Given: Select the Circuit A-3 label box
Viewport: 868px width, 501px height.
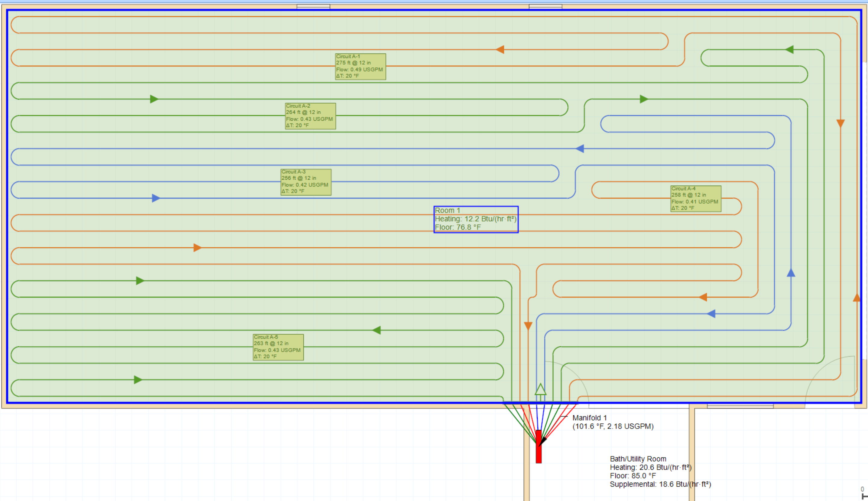Looking at the screenshot, I should click(306, 182).
